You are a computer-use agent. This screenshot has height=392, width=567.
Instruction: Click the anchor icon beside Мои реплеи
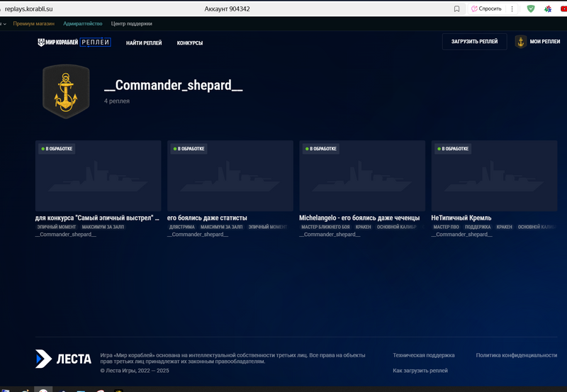(x=521, y=42)
